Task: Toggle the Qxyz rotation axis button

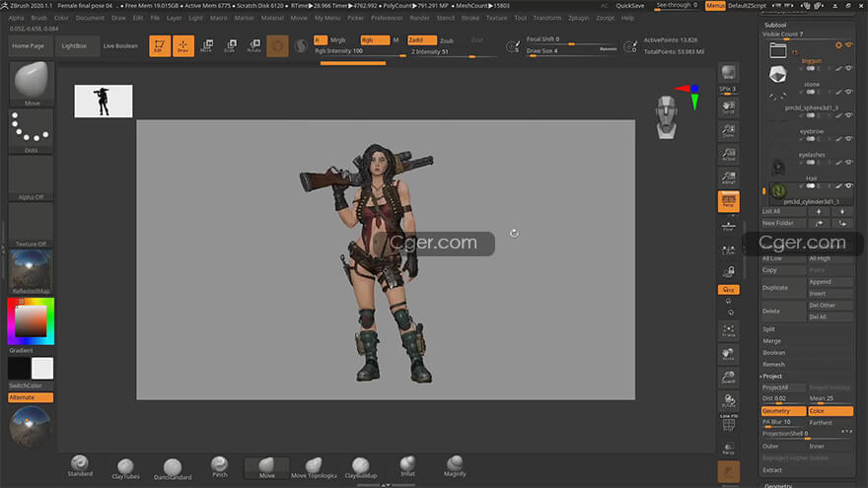Action: coord(729,290)
